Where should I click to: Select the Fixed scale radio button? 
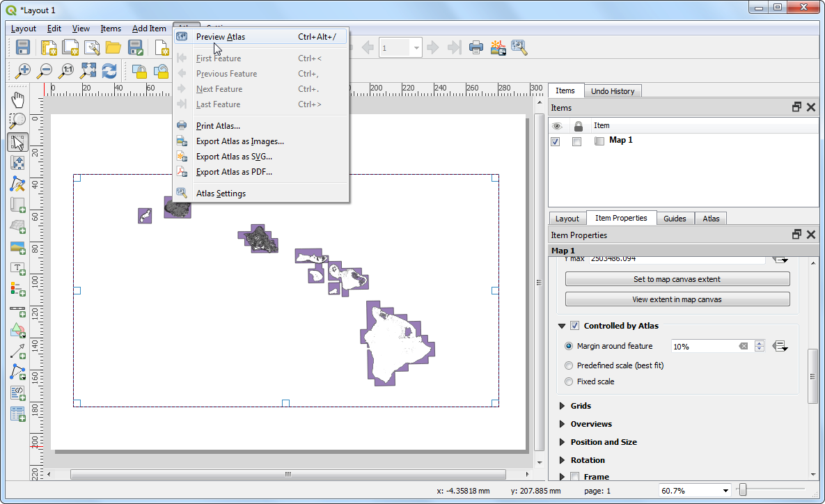569,381
